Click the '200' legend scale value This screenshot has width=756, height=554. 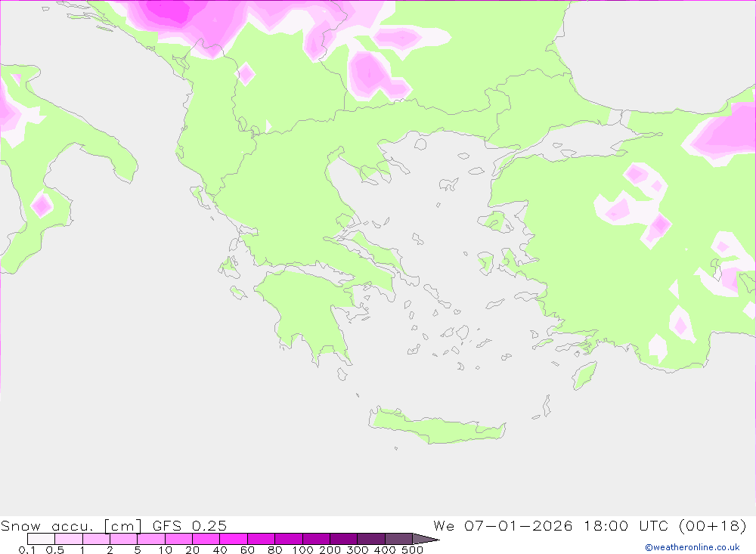tap(330, 549)
